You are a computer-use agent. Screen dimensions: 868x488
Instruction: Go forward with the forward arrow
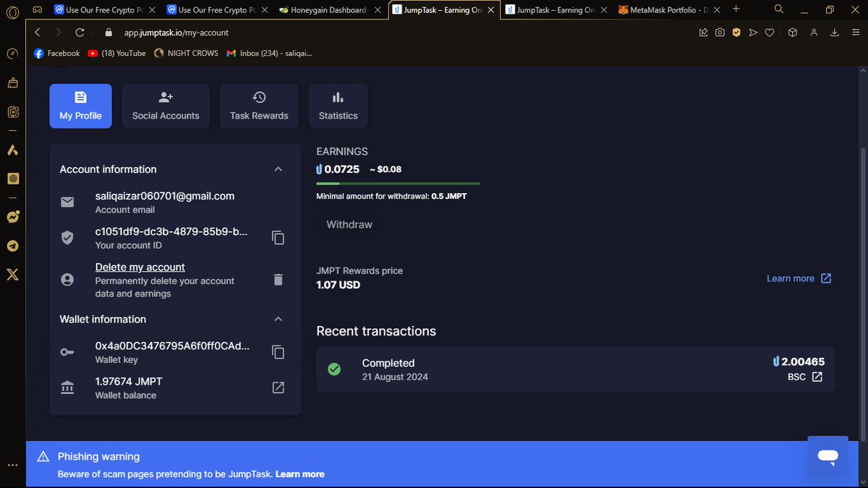[59, 33]
